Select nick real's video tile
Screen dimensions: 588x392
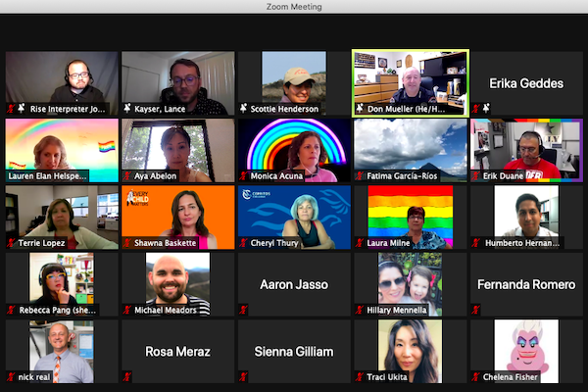[62, 351]
